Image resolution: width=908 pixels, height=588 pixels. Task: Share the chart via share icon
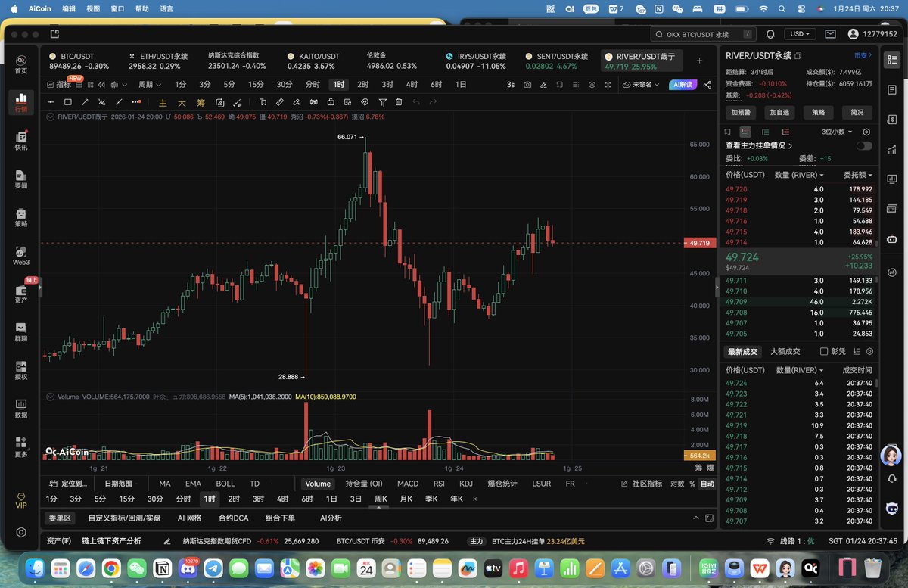707,85
